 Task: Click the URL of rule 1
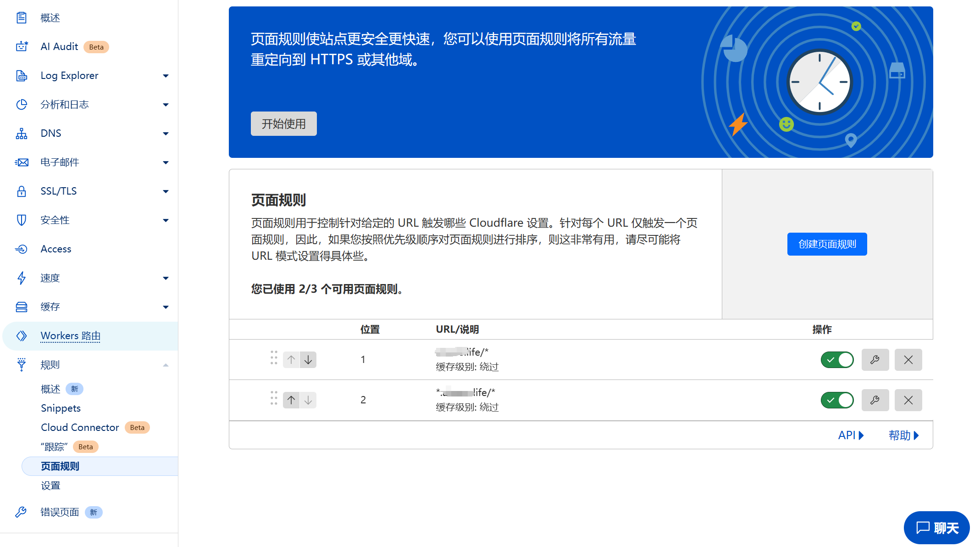[x=462, y=352]
